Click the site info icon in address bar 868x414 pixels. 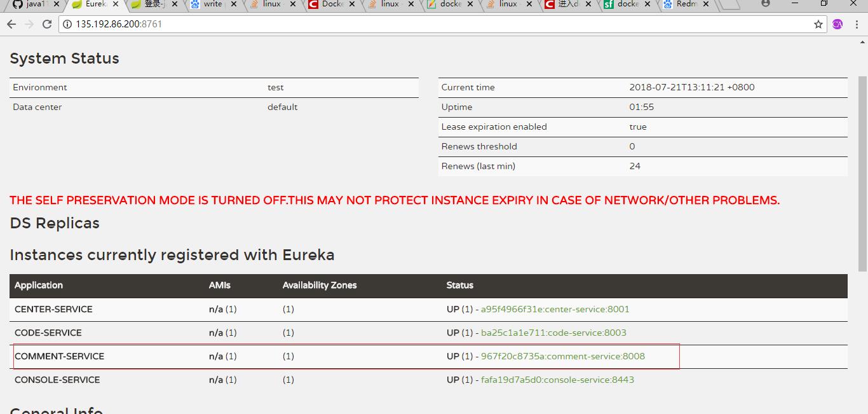point(67,25)
